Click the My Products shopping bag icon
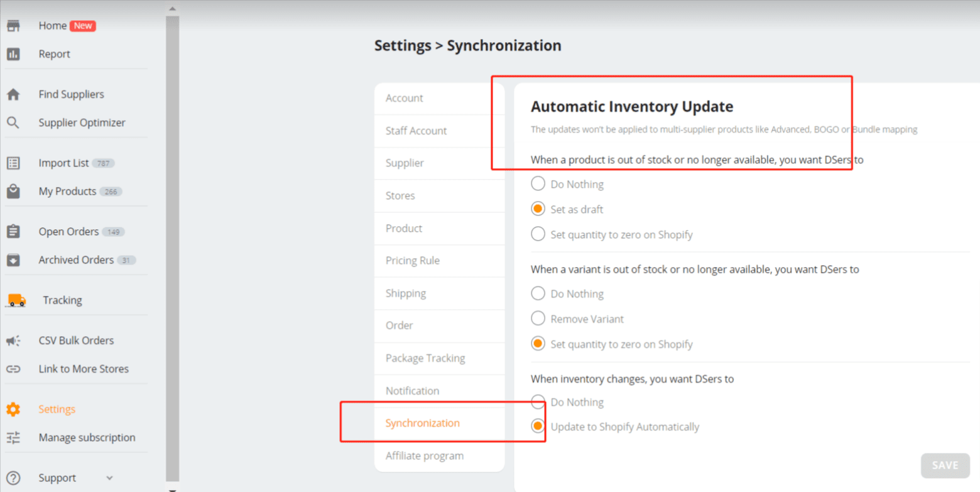Viewport: 980px width, 492px height. [x=13, y=191]
